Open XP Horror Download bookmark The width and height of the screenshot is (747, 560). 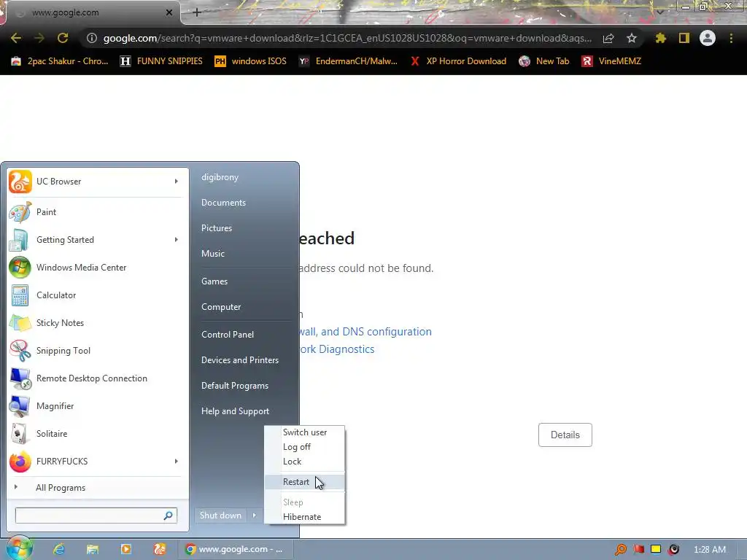pos(458,61)
